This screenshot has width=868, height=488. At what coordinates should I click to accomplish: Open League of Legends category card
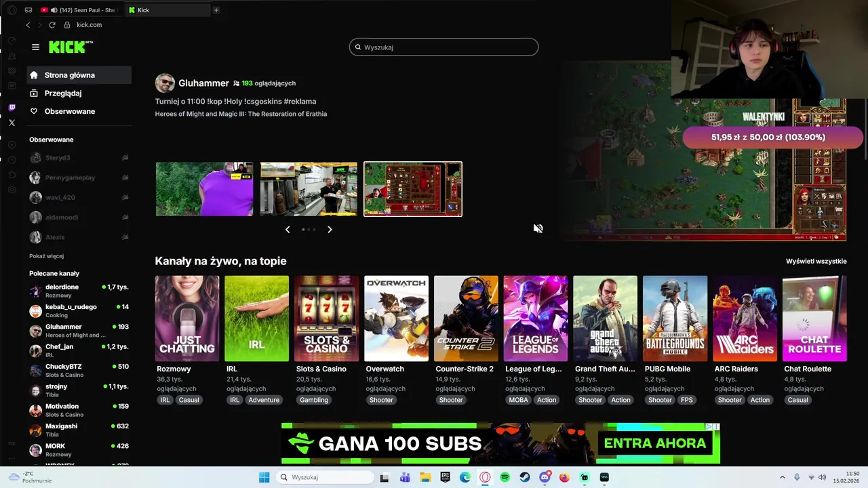tap(536, 319)
